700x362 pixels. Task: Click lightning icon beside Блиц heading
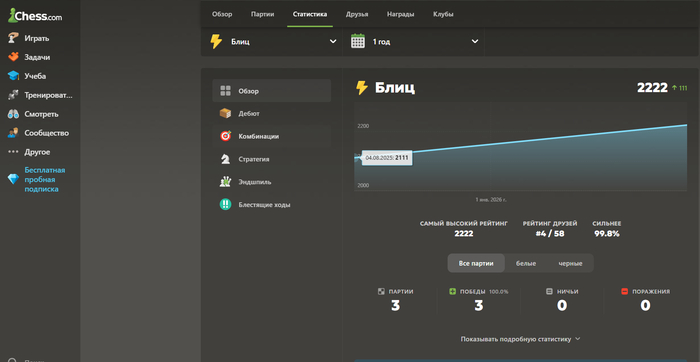pyautogui.click(x=362, y=88)
